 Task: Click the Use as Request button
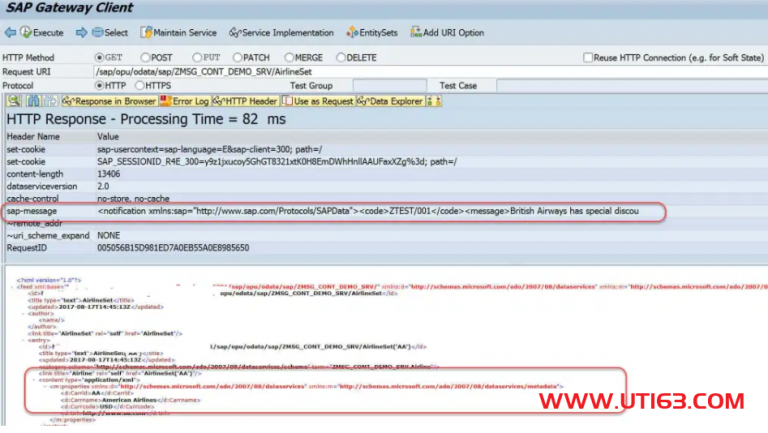[322, 101]
